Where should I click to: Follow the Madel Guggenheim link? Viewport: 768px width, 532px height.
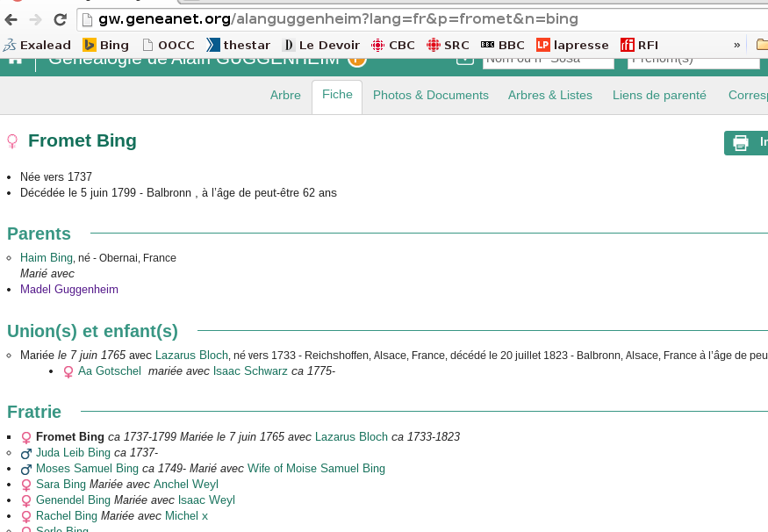[x=69, y=290]
